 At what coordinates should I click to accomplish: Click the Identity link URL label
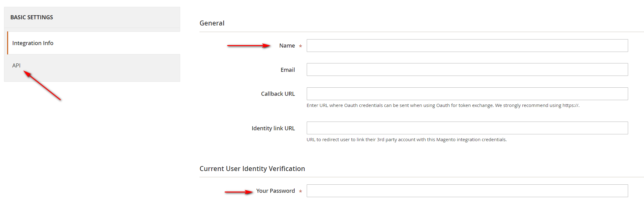point(273,128)
